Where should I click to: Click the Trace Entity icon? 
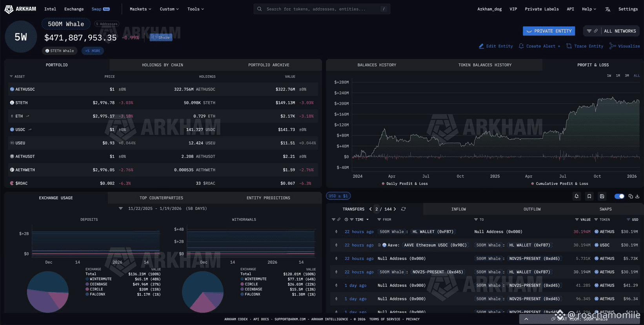(569, 46)
